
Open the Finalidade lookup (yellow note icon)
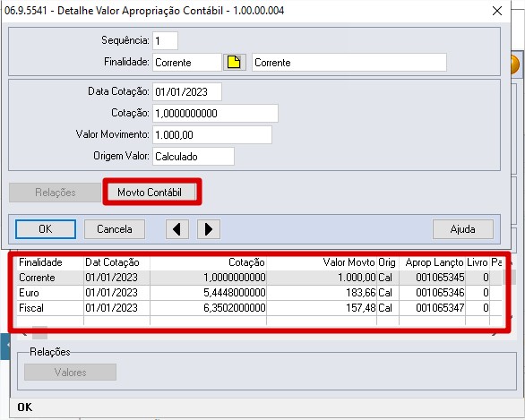(x=235, y=63)
